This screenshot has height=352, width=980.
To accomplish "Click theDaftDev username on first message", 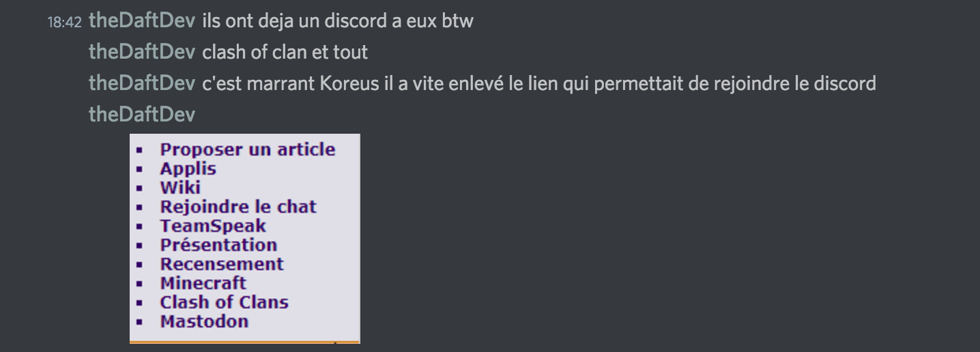I will (x=142, y=21).
